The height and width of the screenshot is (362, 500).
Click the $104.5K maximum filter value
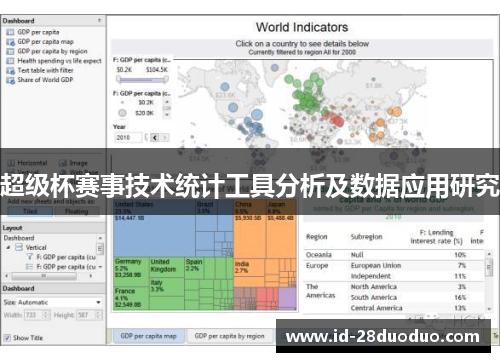click(x=156, y=70)
